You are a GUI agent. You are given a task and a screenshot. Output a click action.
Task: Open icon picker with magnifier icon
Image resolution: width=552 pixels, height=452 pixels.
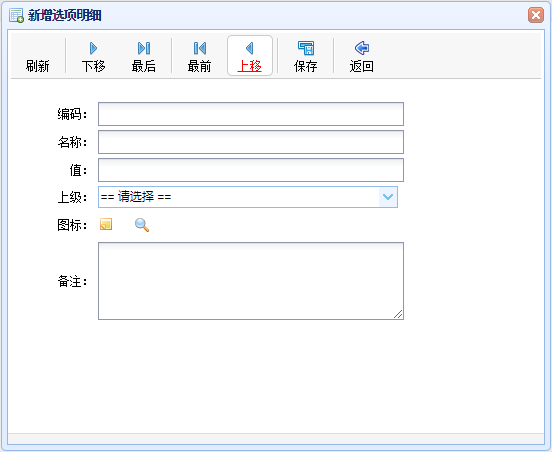142,225
